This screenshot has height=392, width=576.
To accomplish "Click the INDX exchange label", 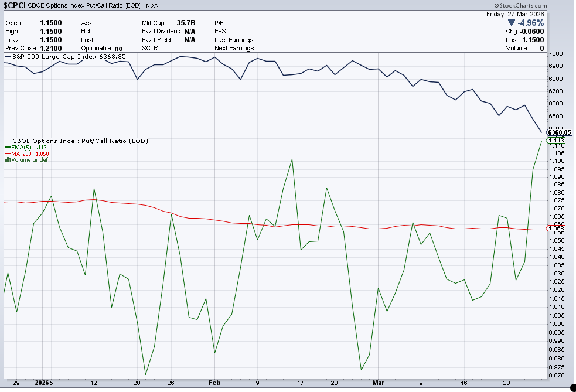I will click(x=151, y=5).
